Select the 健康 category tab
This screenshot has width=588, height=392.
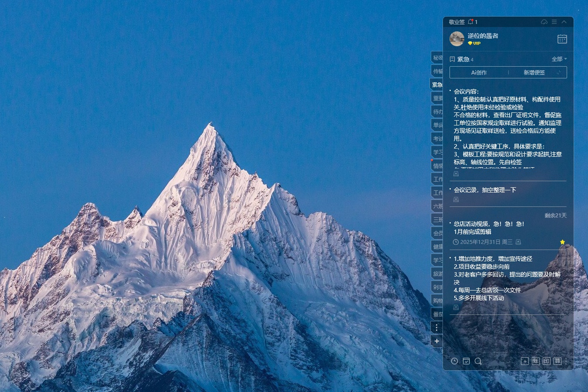[x=437, y=247]
